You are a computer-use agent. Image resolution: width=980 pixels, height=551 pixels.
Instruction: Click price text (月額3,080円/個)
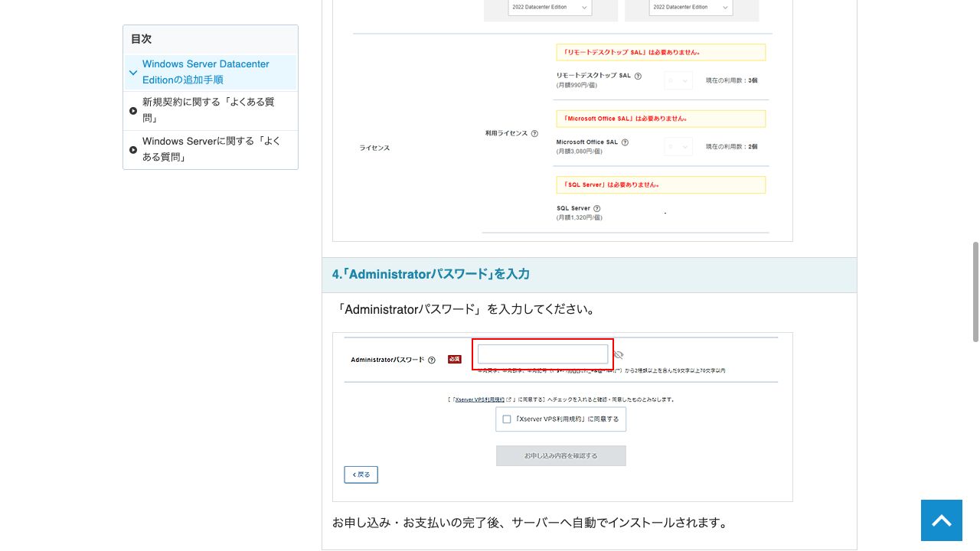coord(580,152)
